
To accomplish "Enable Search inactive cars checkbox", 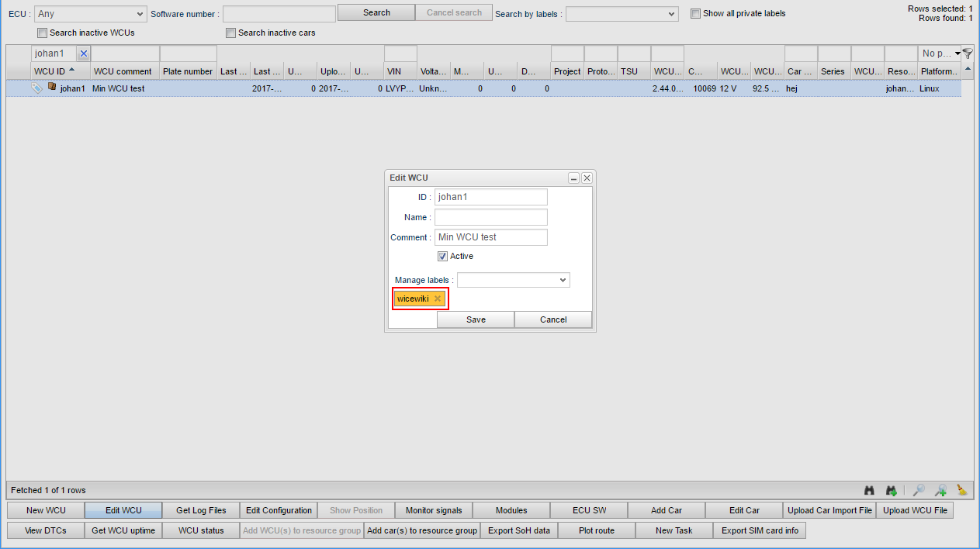I will point(231,33).
